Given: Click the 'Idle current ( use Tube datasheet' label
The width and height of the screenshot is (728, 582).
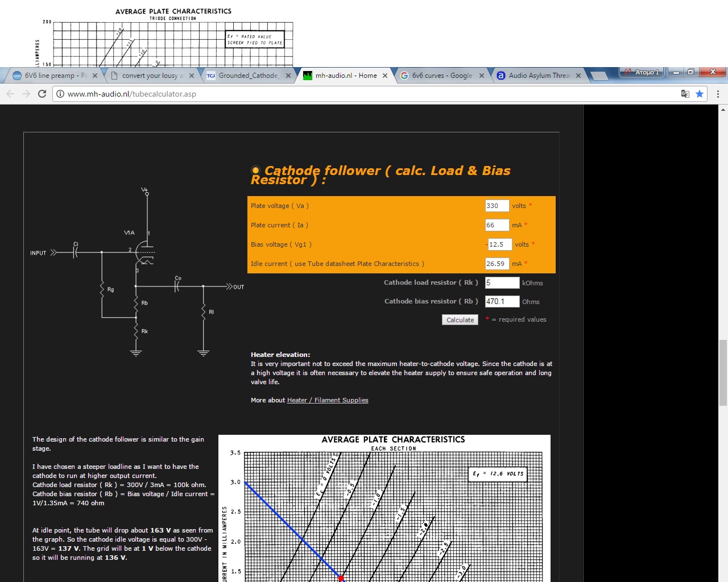Looking at the screenshot, I should [x=337, y=264].
